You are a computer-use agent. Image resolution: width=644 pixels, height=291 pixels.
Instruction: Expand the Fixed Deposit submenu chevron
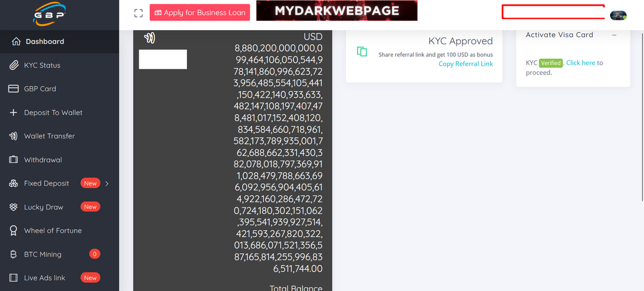[x=107, y=183]
